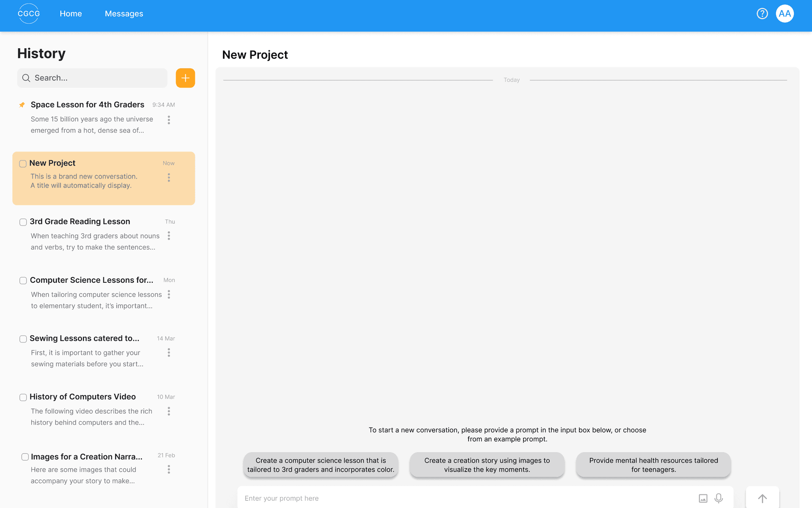Viewport: 812px width, 508px height.
Task: Select the 3rd Grade Reading Lesson checkbox
Action: [23, 222]
